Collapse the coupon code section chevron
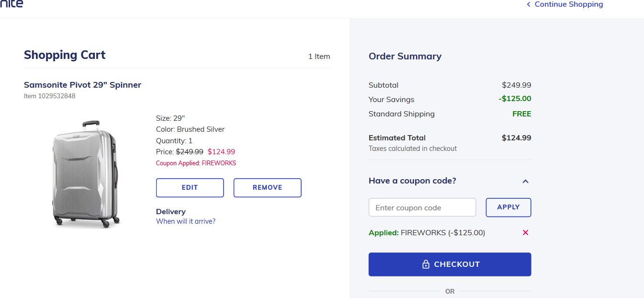The width and height of the screenshot is (644, 298). tap(525, 181)
